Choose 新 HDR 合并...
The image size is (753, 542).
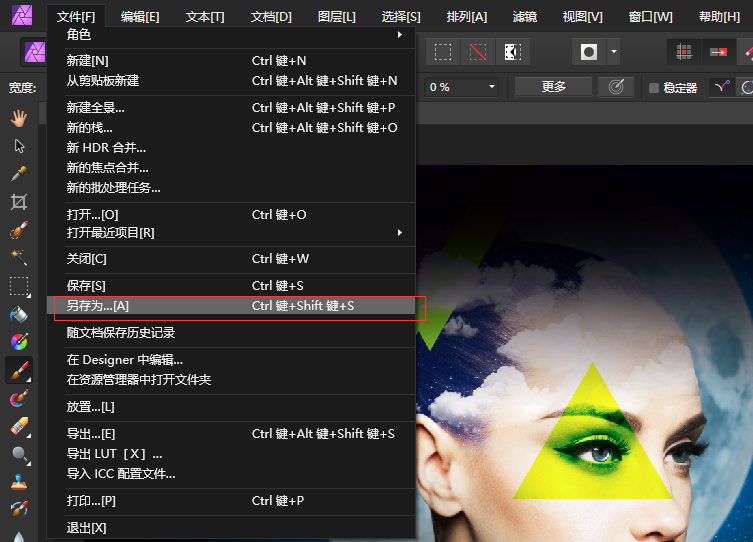click(x=231, y=148)
